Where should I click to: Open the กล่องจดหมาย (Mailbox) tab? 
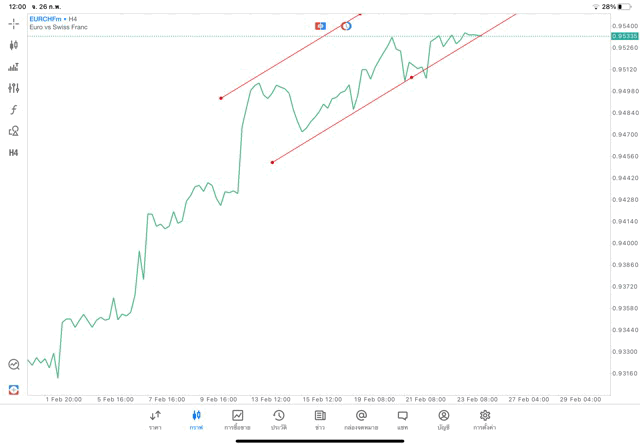(x=361, y=419)
